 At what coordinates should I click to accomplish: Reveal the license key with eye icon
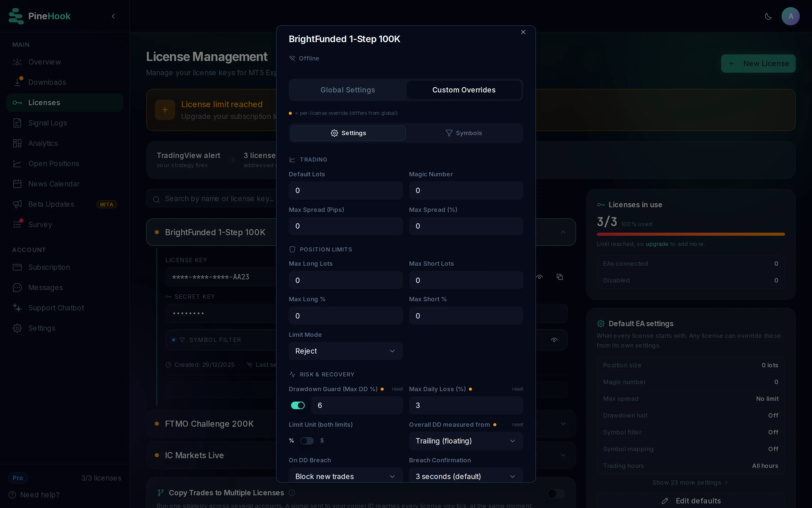coord(539,277)
